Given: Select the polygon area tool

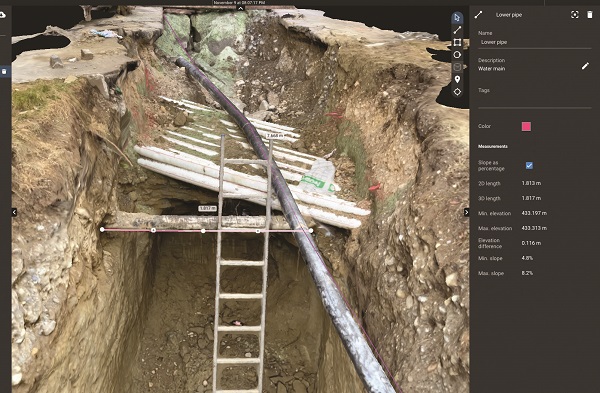Looking at the screenshot, I should pyautogui.click(x=457, y=42).
